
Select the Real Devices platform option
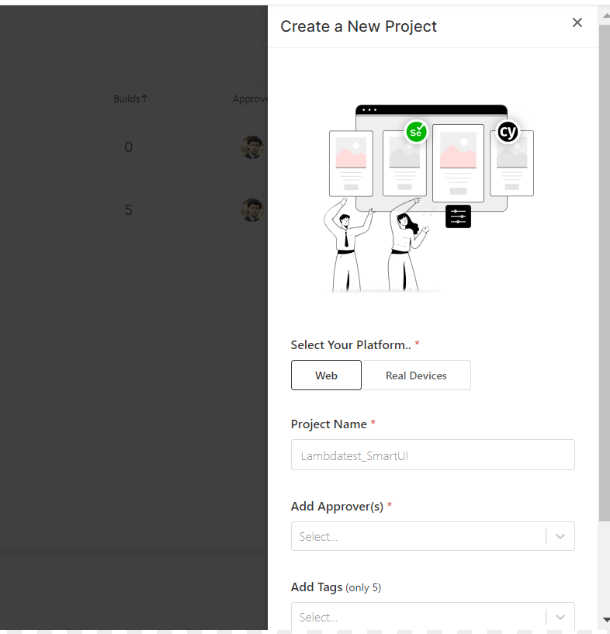point(416,375)
